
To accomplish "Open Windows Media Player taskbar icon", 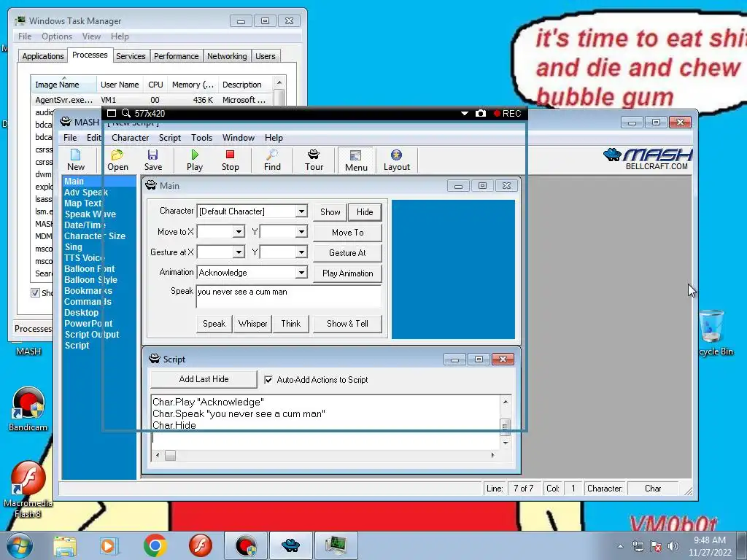I will pos(109,545).
